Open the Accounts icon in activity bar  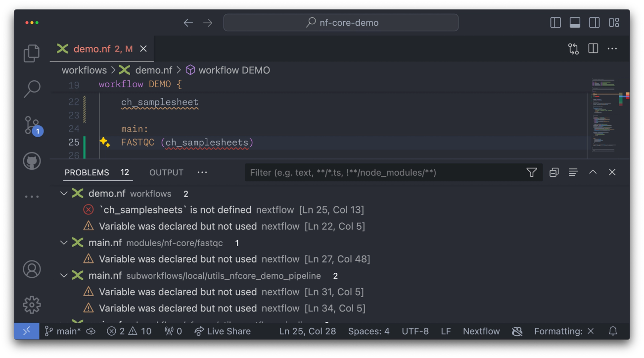pos(32,269)
